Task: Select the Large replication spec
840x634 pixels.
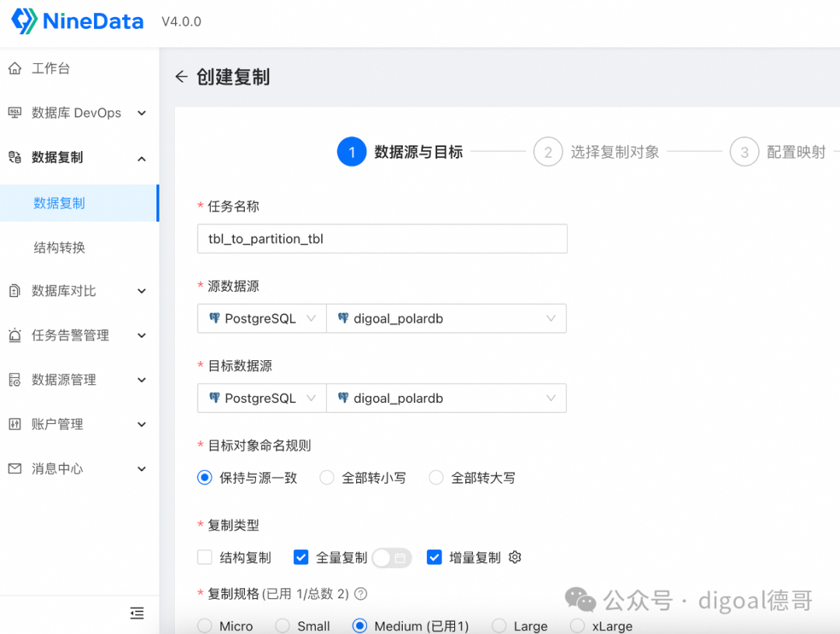Action: click(499, 625)
